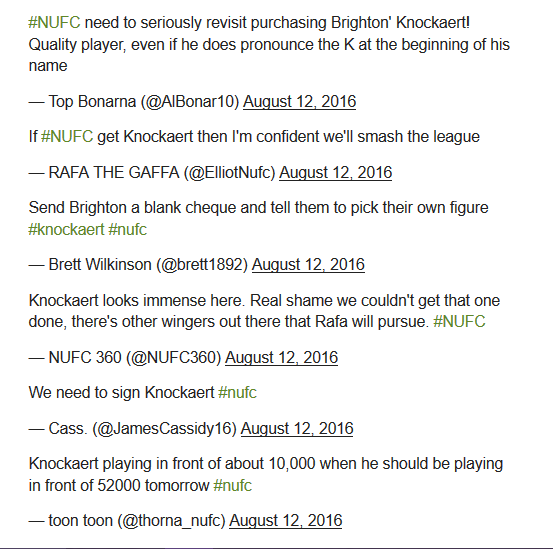Click the attribution text 'toon toon (@thorna_nufc)'
This screenshot has height=549, width=553.
pos(137,521)
